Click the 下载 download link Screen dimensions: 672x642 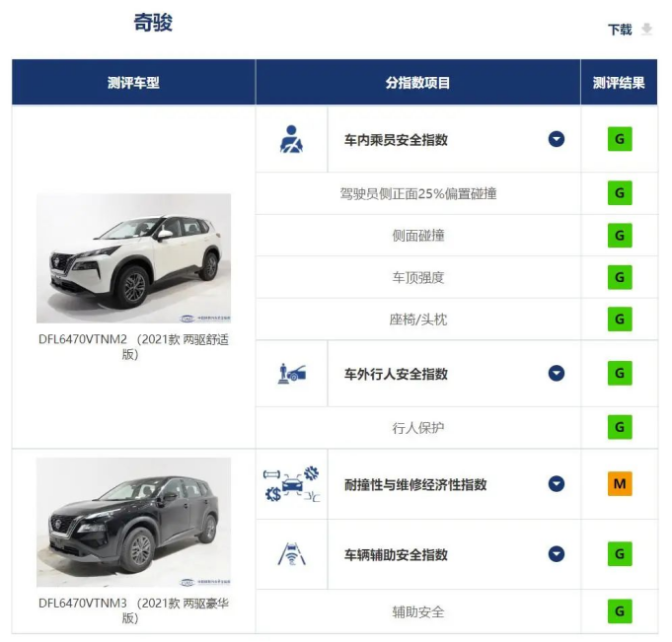[620, 30]
